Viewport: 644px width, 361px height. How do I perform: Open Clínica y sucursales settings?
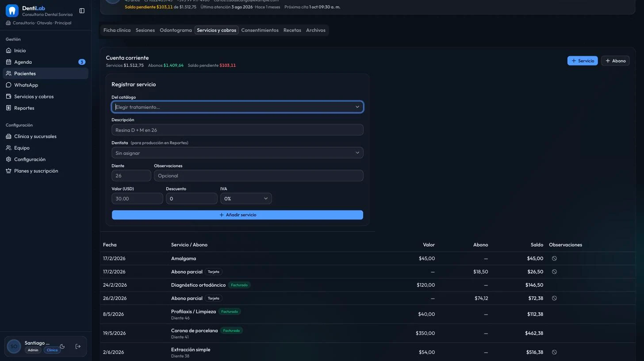coord(46,136)
